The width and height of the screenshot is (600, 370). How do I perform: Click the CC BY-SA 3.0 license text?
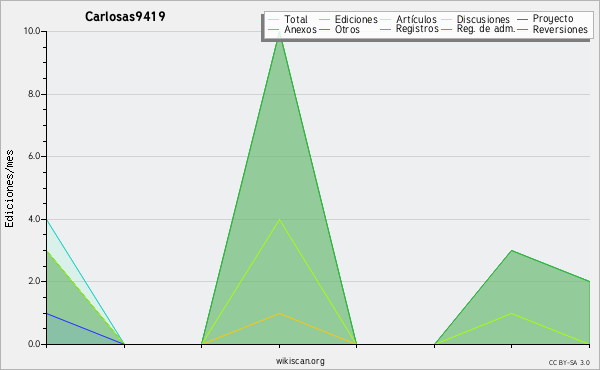pos(569,363)
